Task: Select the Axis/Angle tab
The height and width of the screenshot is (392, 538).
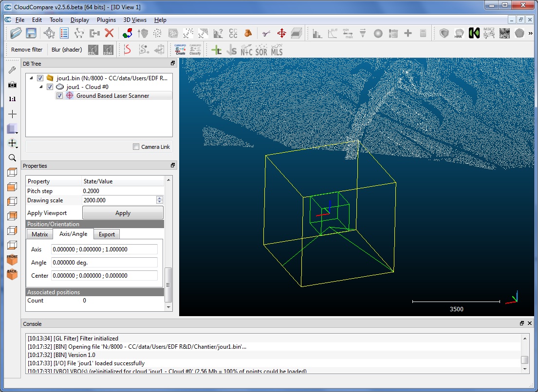Action: click(73, 233)
